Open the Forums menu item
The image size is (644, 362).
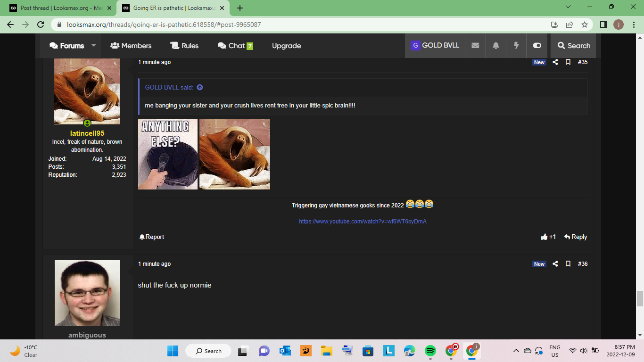click(66, 46)
